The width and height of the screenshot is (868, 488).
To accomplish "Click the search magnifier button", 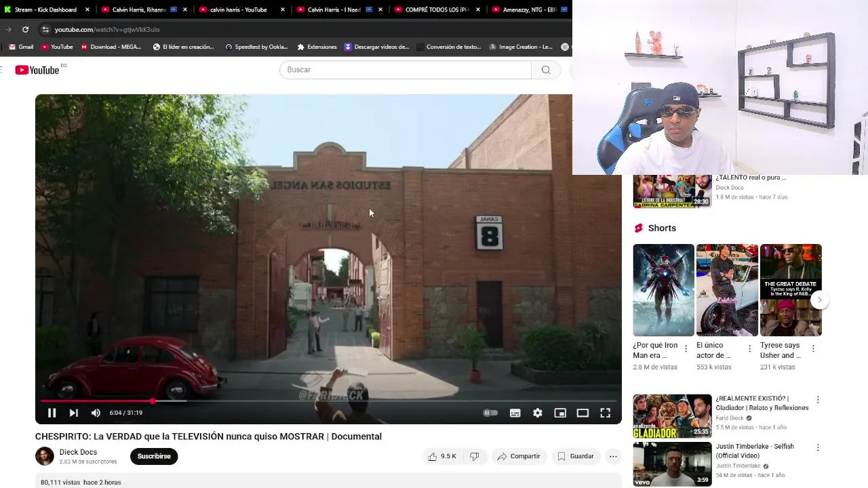I will click(x=546, y=70).
